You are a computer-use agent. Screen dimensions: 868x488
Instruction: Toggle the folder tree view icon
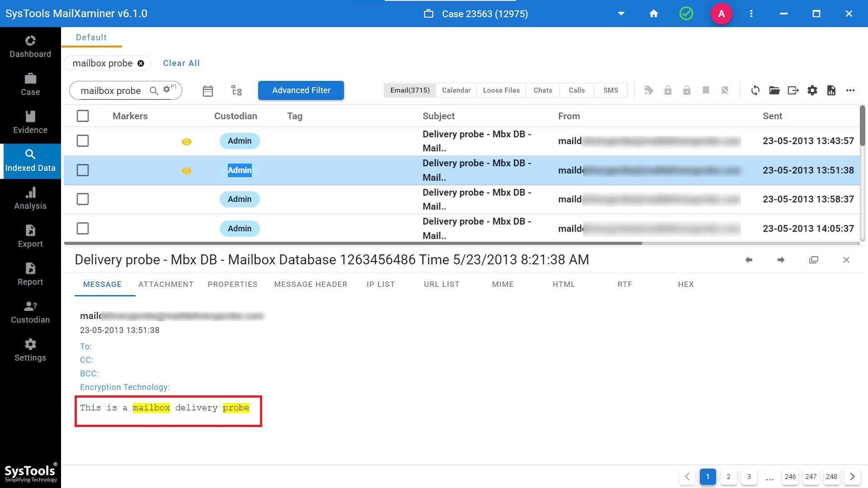tap(236, 91)
